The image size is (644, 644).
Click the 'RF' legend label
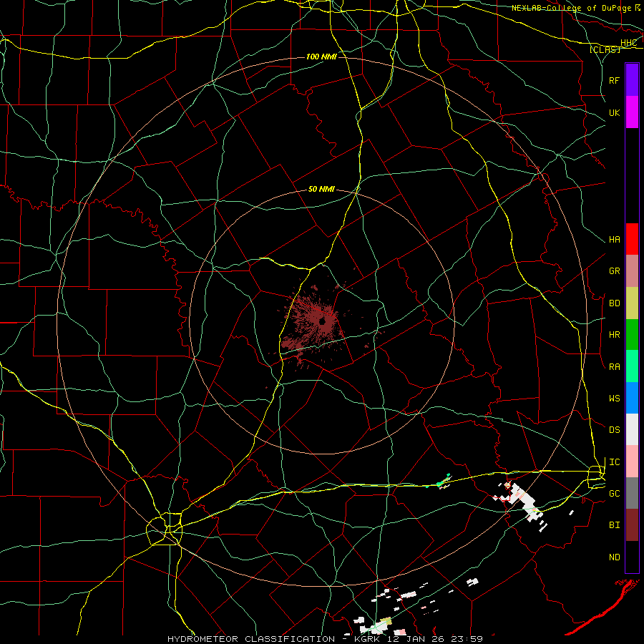point(615,80)
